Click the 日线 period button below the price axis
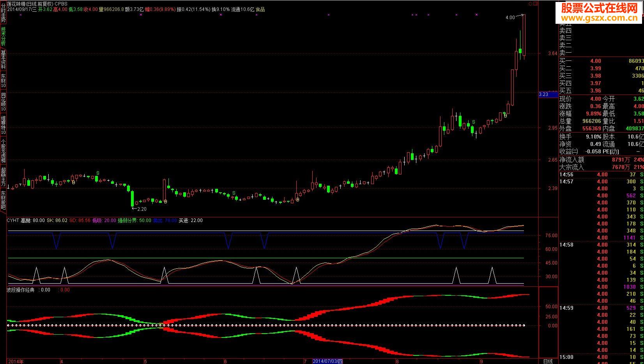This screenshot has height=364, width=644. pos(548,361)
